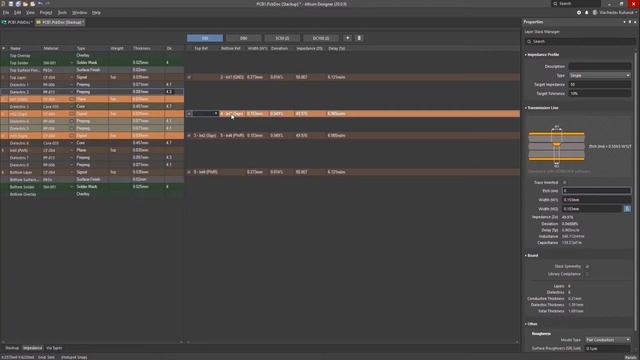Click the lock icon beside the Width (W2) field
The image size is (640, 360).
627,209
